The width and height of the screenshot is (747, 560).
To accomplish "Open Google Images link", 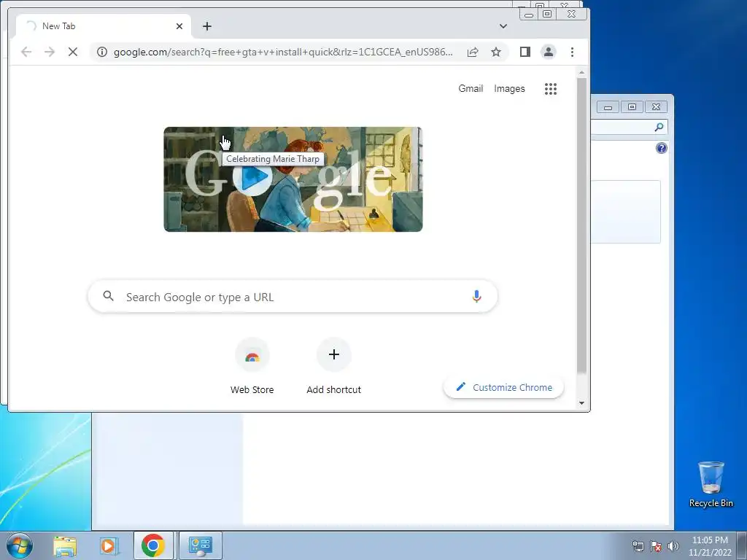I will [x=509, y=88].
